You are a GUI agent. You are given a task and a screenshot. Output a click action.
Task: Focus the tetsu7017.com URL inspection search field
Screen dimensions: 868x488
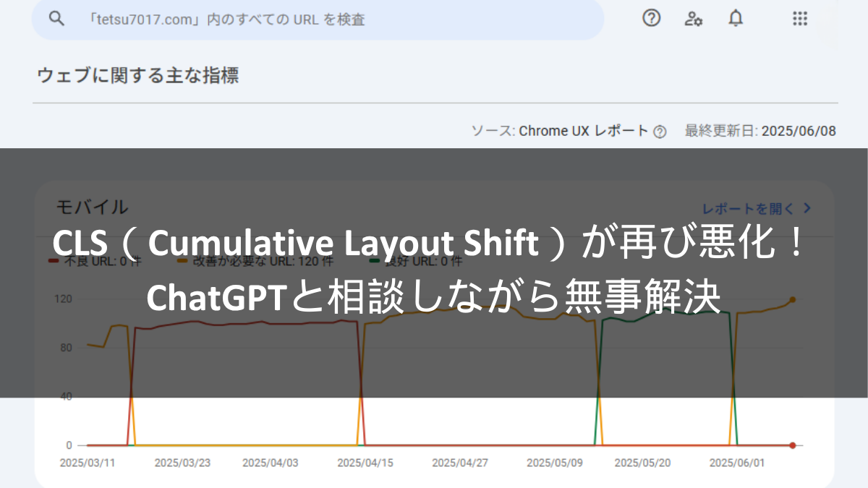[318, 20]
